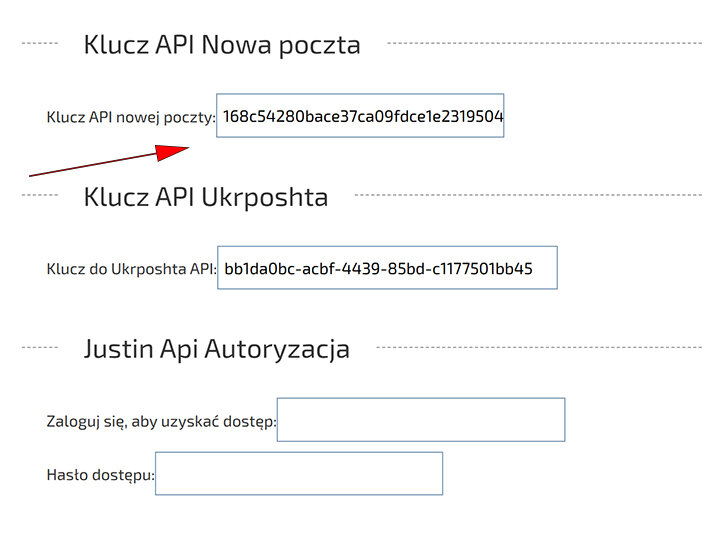The image size is (721, 556).
Task: Click the 'Klucz API nowej poczty:' label
Action: 130,117
